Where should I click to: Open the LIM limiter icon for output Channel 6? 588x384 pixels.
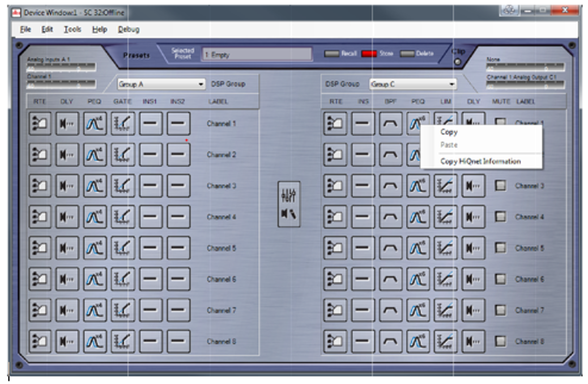(x=446, y=279)
